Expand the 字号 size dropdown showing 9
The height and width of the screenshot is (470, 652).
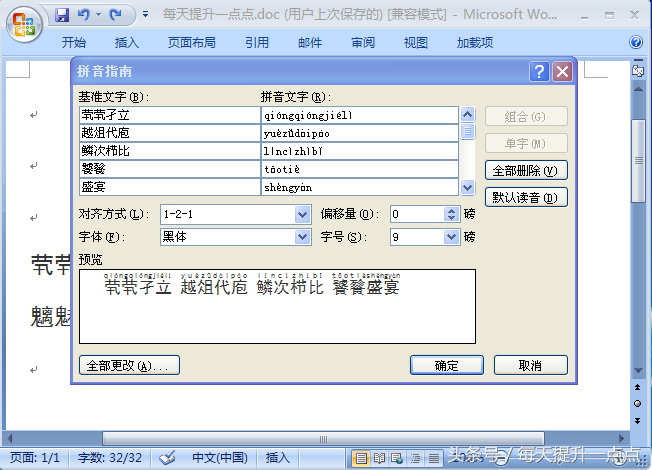(x=452, y=237)
